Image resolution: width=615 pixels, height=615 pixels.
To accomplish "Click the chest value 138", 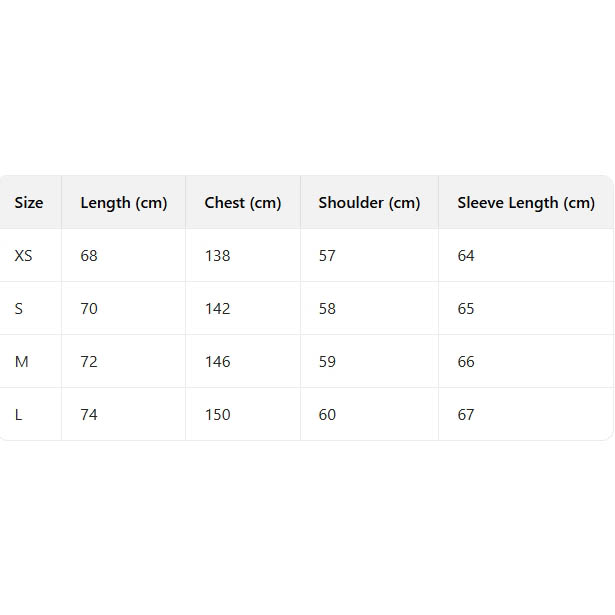I will click(217, 256).
